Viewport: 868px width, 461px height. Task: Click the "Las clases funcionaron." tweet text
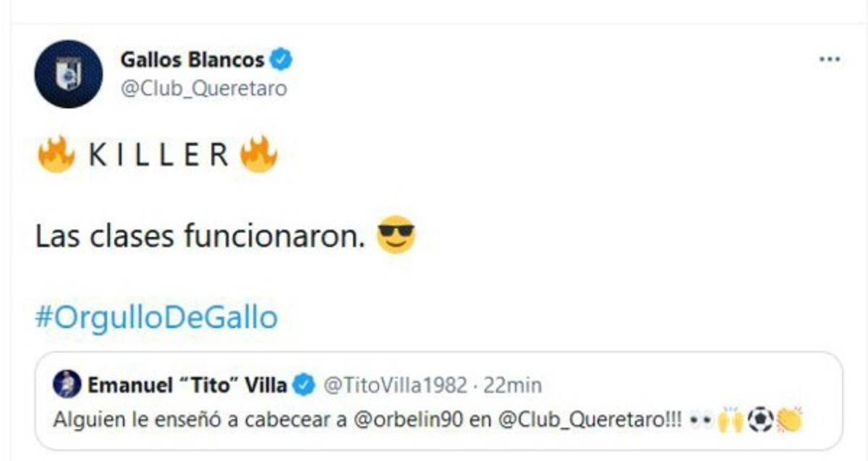click(200, 237)
